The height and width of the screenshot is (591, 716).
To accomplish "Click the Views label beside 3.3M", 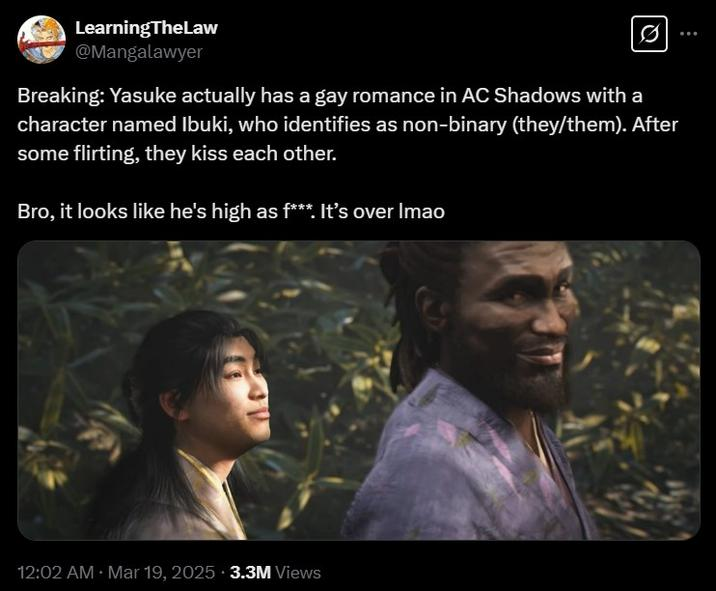I will click(298, 572).
